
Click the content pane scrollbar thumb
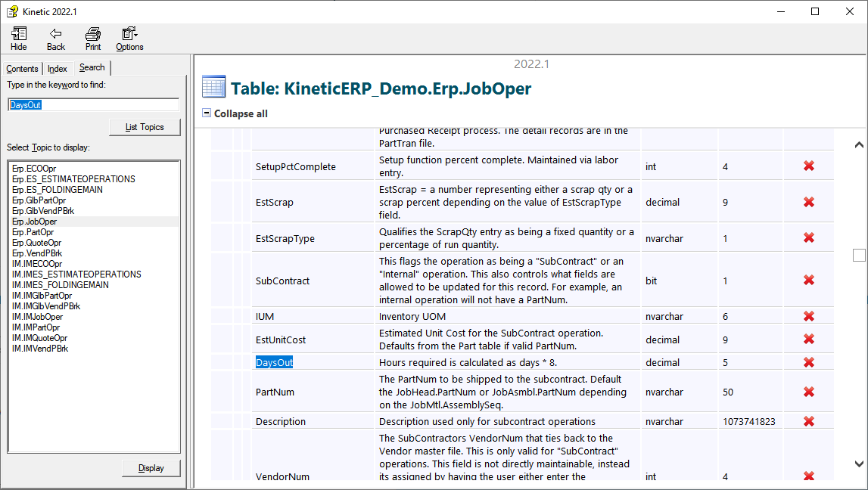point(859,255)
